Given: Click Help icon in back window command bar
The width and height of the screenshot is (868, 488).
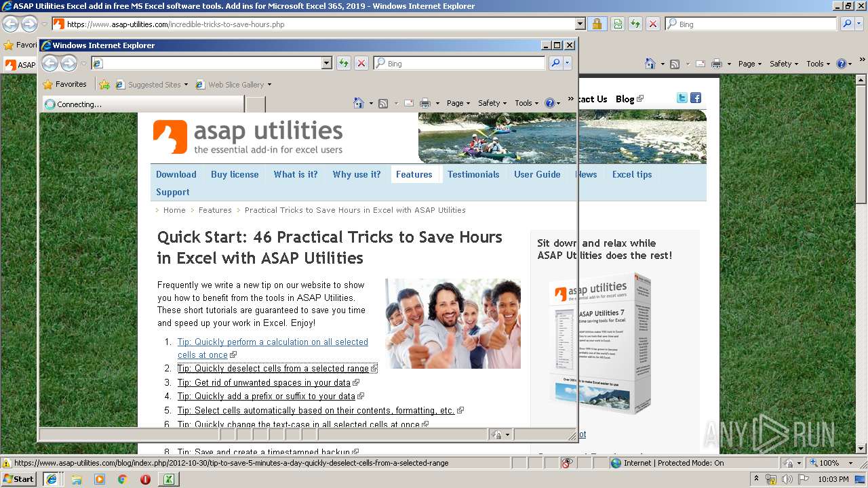Looking at the screenshot, I should [841, 64].
